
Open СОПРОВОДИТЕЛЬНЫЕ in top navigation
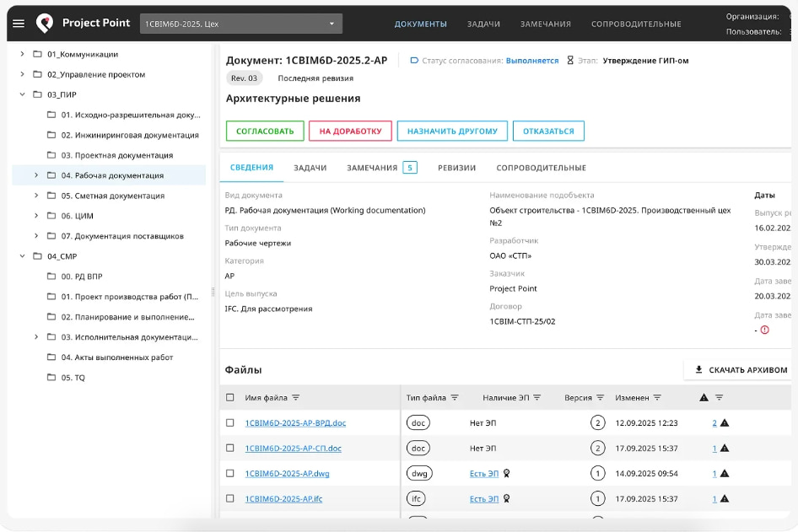[636, 24]
